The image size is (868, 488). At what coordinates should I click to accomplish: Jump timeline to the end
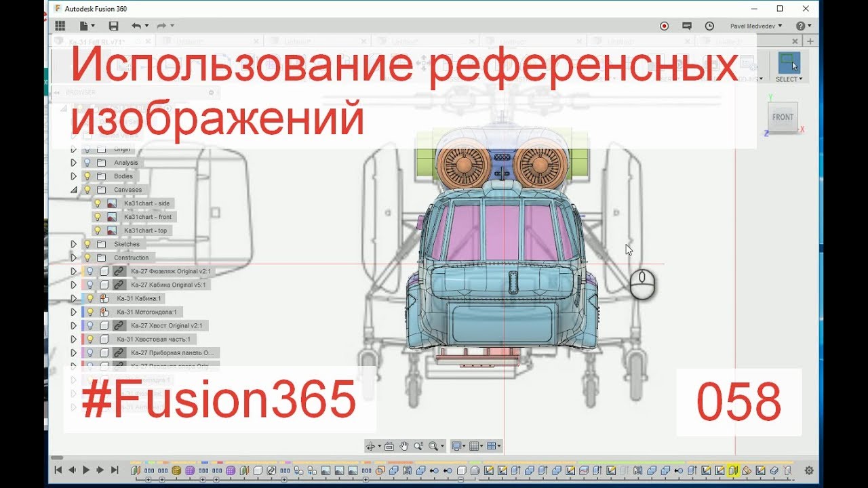[115, 470]
